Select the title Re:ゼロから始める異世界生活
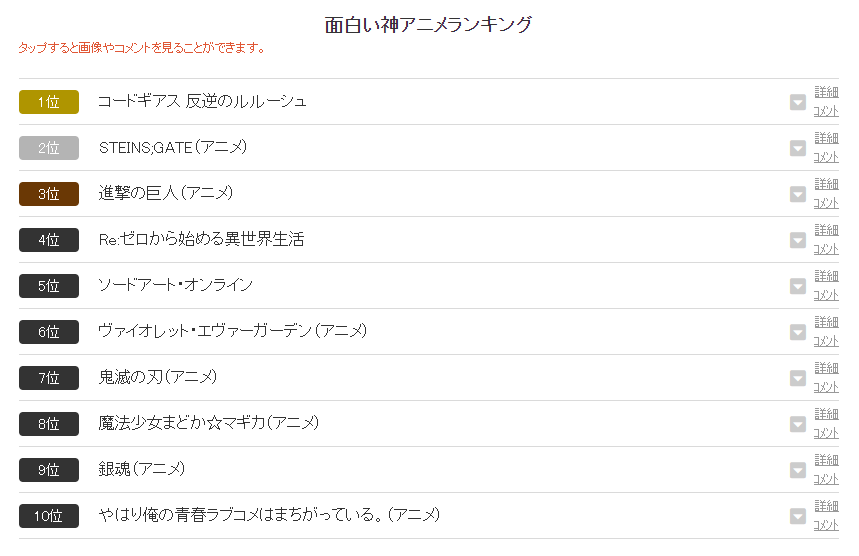Screen dimensions: 859x556 click(x=201, y=239)
